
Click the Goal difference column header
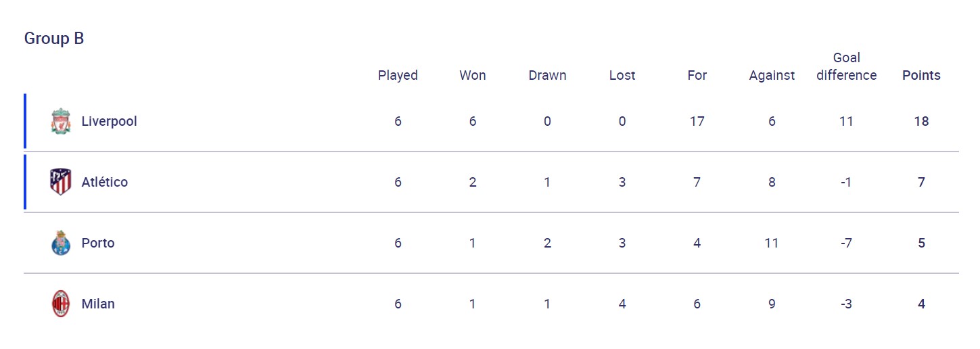coord(846,67)
